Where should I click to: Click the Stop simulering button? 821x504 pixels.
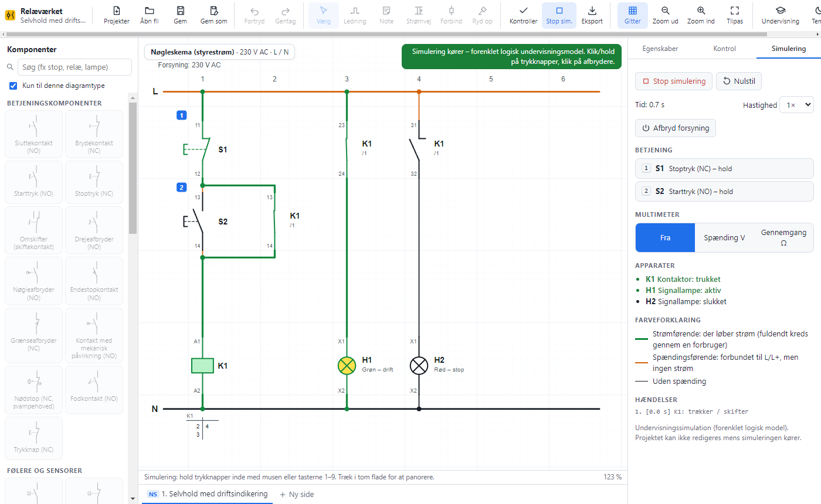point(674,81)
